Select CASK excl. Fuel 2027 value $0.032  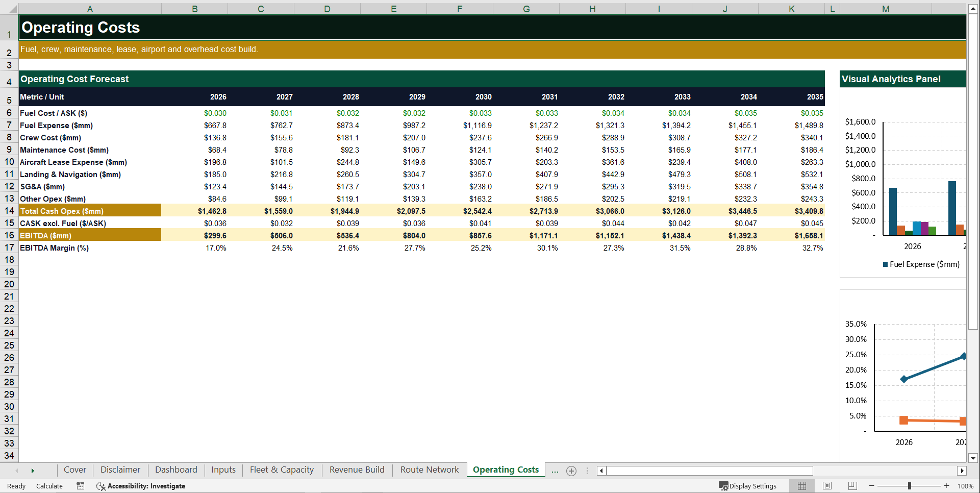pyautogui.click(x=261, y=224)
